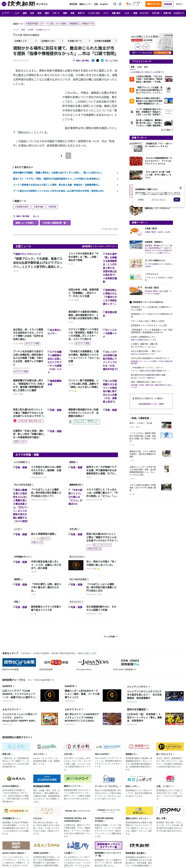Open スポーツ in the navigation bar
This screenshot has height=868, width=186.
pyautogui.click(x=56, y=13)
